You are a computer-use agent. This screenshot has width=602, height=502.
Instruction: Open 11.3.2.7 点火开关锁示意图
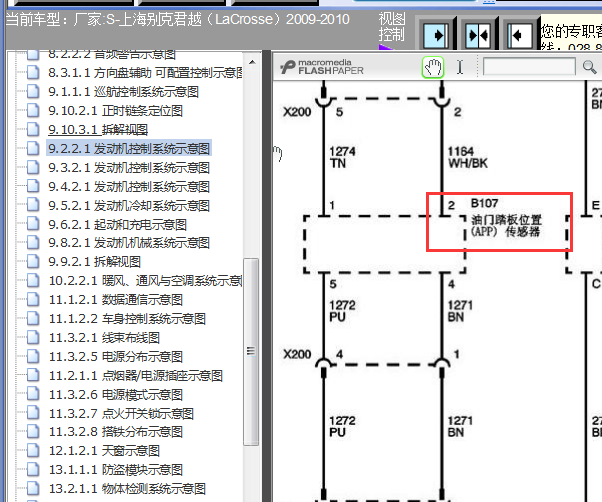coord(121,413)
